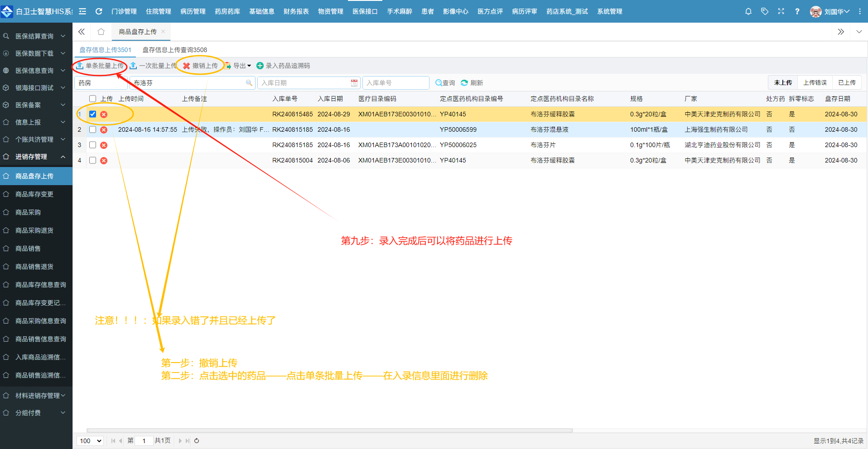Switch to 盘存信息上传查询3508 tab

click(x=174, y=50)
